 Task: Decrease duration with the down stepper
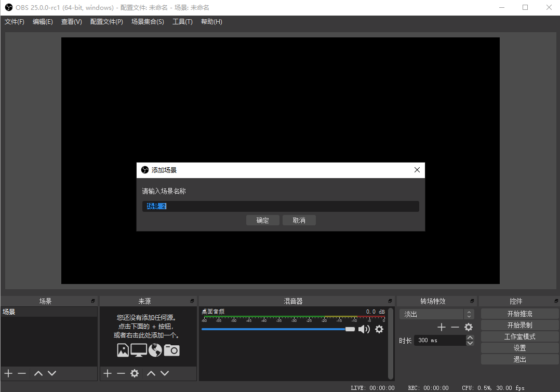470,343
